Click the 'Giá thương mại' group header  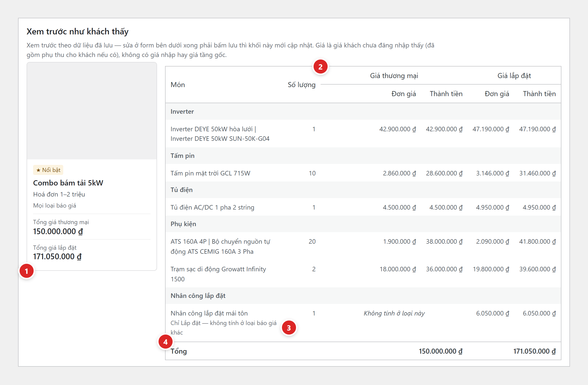394,76
